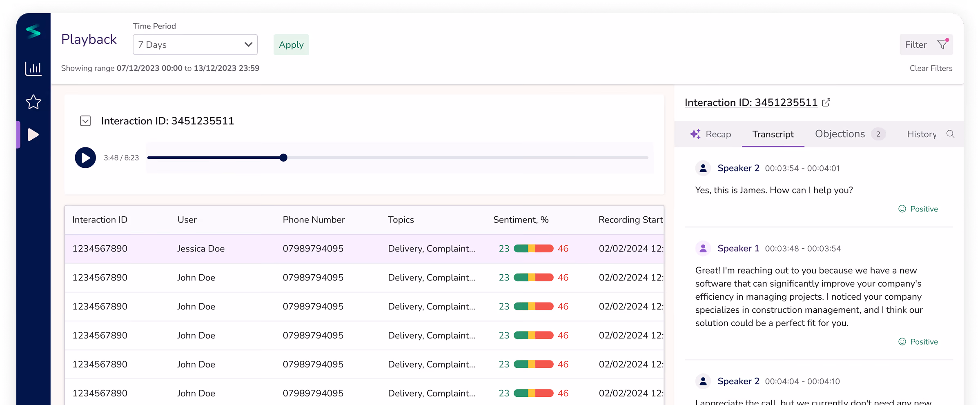980x405 pixels.
Task: Click Jessica Doe's recording start date cell
Action: (631, 249)
